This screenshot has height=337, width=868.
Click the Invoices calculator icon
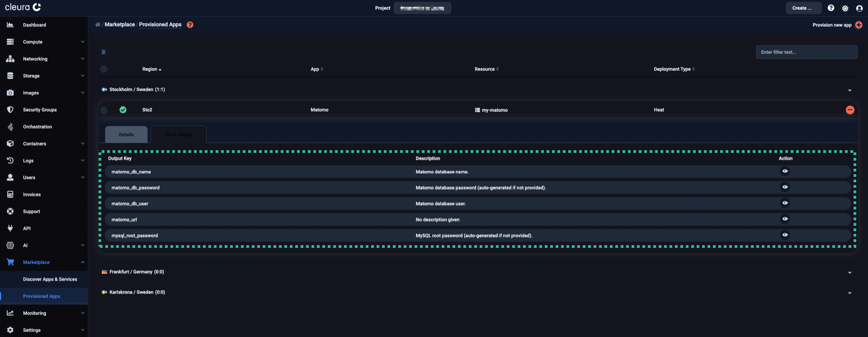(10, 195)
